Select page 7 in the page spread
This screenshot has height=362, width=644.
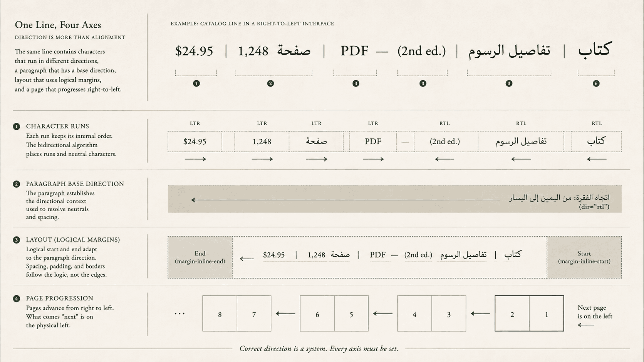tap(254, 314)
